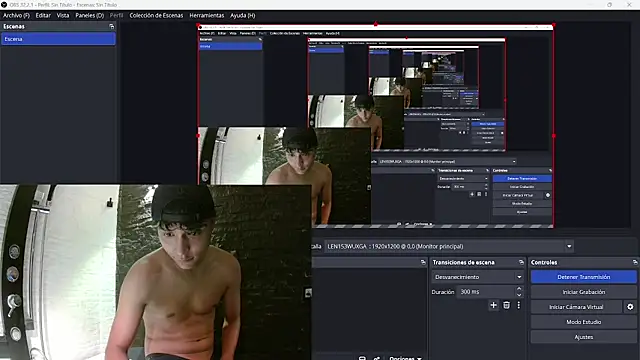
Task: Open the LEN153WUXGA monitor selection dropdown
Action: [449, 247]
